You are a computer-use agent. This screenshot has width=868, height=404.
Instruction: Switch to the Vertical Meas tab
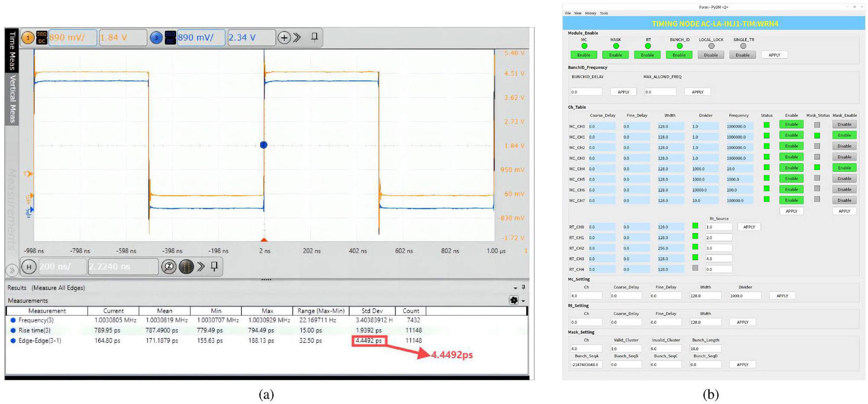[12, 99]
